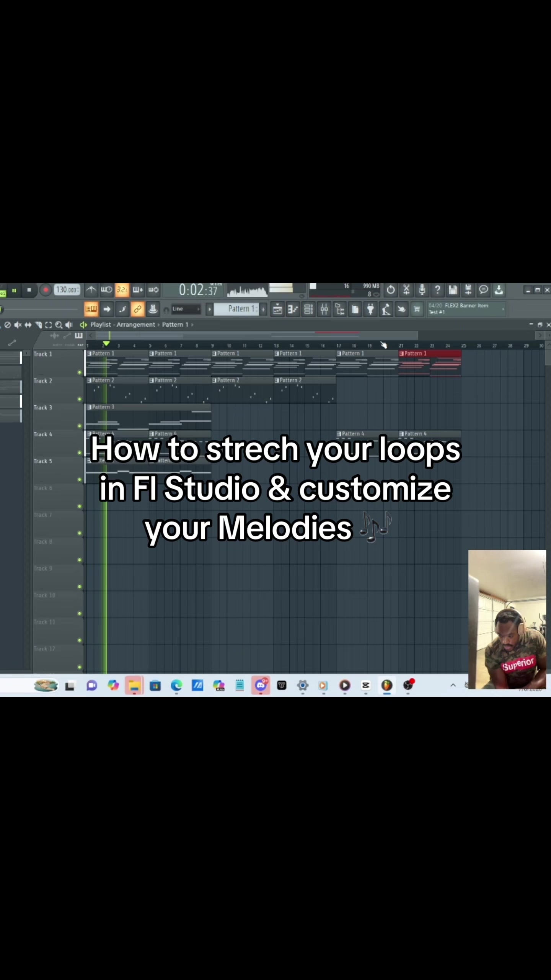Viewport: 551px width, 980px height.
Task: Click first Pattern 2 clip on Track 2
Action: coord(117,390)
